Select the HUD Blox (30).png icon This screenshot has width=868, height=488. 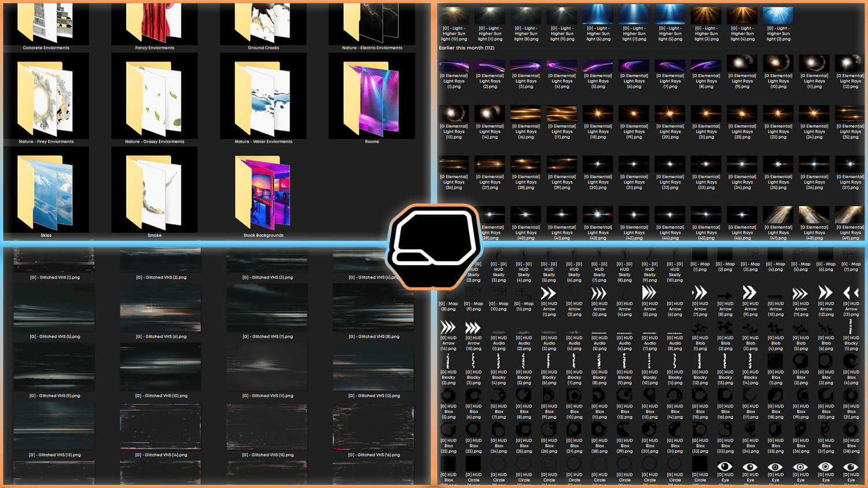tap(649, 430)
